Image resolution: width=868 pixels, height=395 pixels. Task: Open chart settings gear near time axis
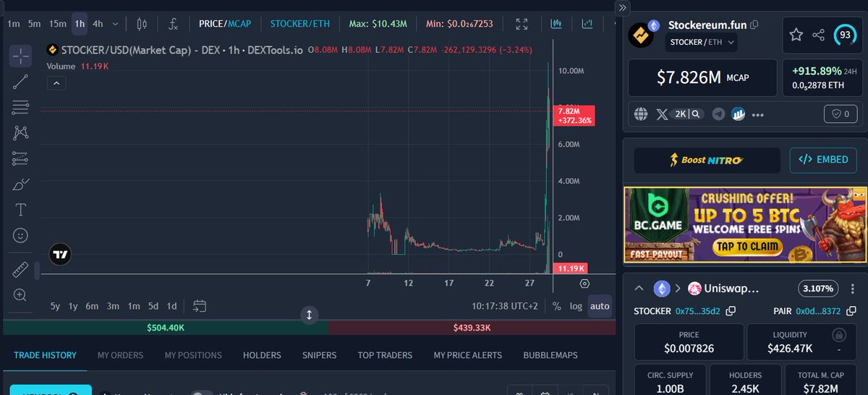[584, 284]
